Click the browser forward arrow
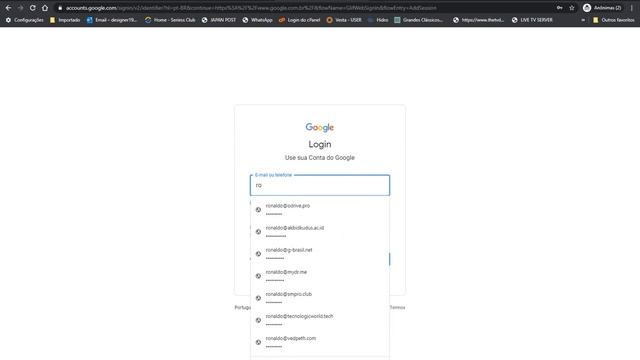Screen dimensions: 640x360 click(x=20, y=8)
